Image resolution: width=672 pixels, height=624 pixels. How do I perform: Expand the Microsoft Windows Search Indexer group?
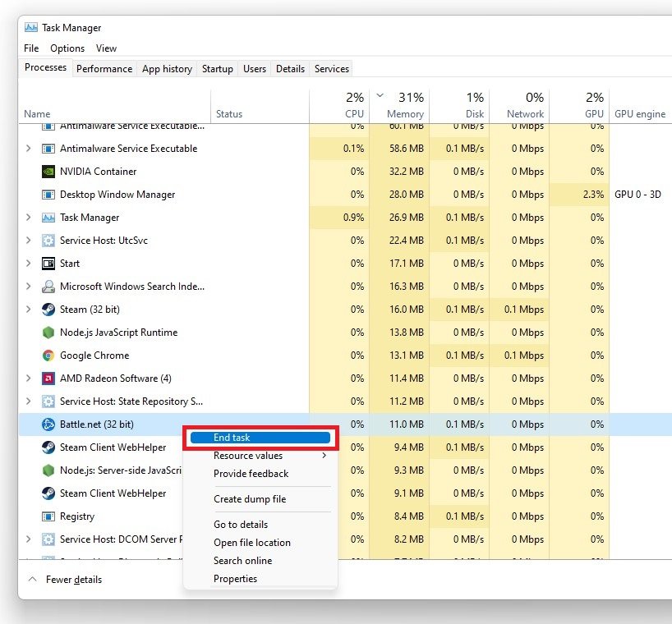click(29, 286)
